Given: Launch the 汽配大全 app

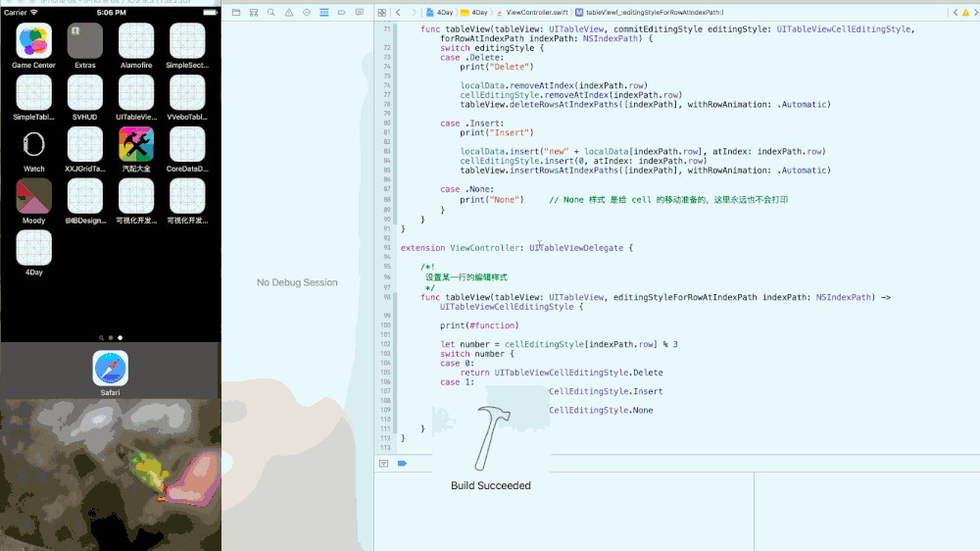Looking at the screenshot, I should coord(136,149).
